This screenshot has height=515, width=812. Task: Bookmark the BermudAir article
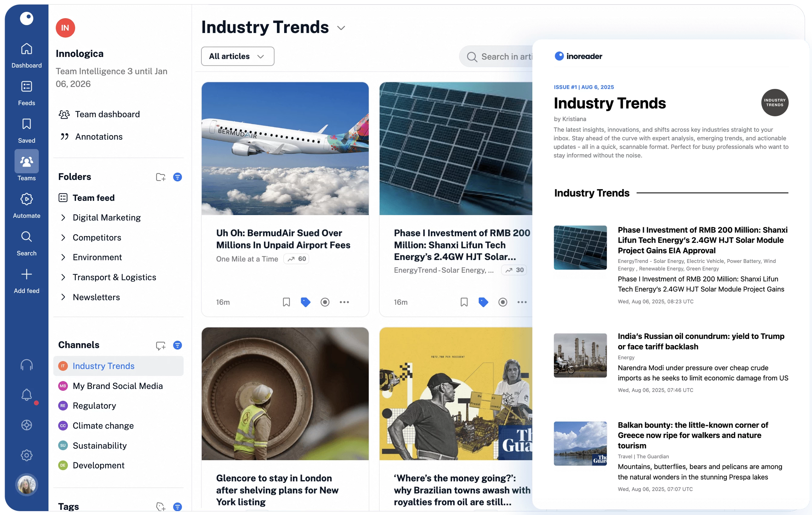click(x=286, y=302)
